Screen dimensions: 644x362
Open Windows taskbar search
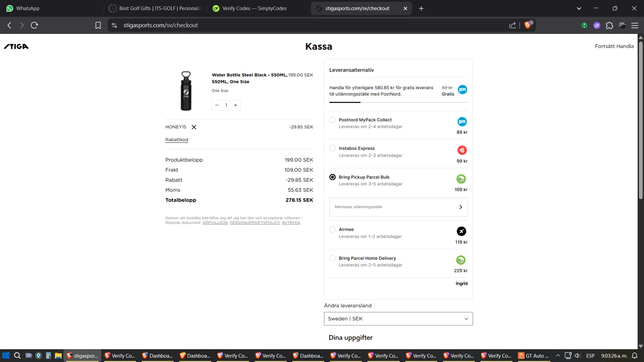17,356
